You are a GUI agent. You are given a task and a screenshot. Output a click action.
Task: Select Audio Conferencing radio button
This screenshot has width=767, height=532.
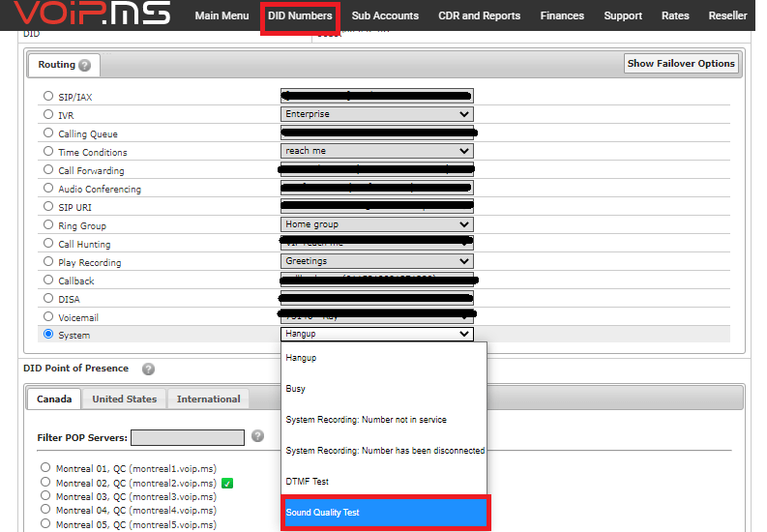click(x=48, y=188)
